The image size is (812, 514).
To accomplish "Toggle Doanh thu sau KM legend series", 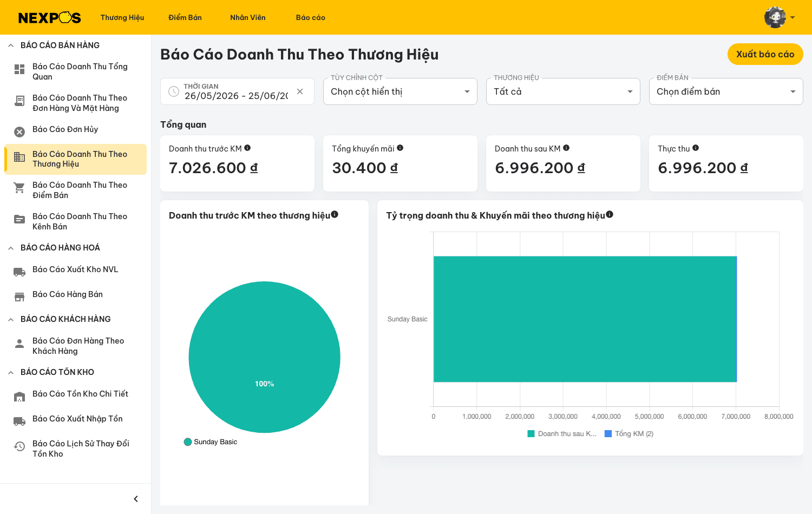I will click(562, 434).
